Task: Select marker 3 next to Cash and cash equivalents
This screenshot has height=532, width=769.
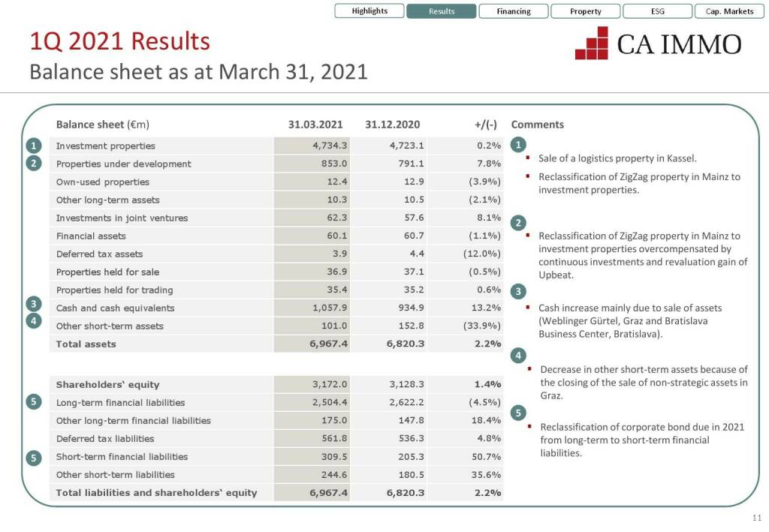Action: pos(33,304)
